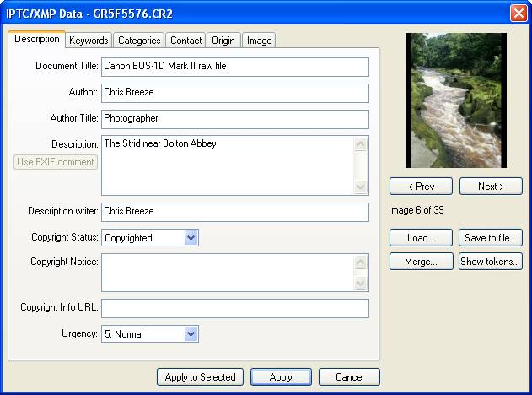
Task: Click the Author field with Chris Breeze
Action: click(x=235, y=93)
